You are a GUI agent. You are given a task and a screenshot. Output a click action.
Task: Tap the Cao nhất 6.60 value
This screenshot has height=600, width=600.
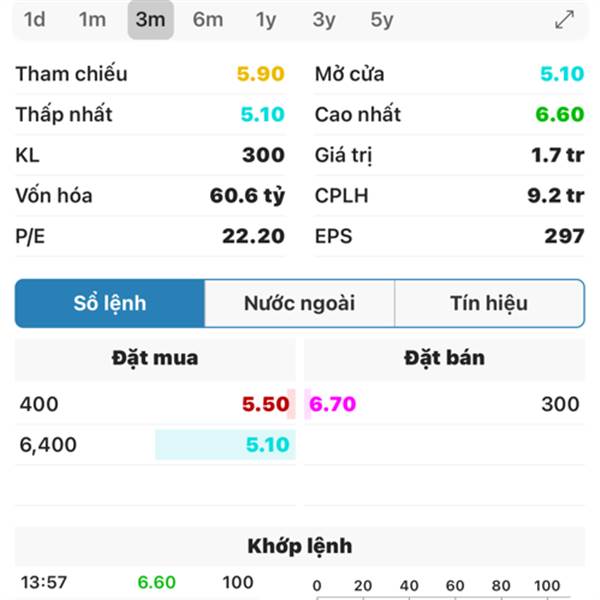(560, 114)
